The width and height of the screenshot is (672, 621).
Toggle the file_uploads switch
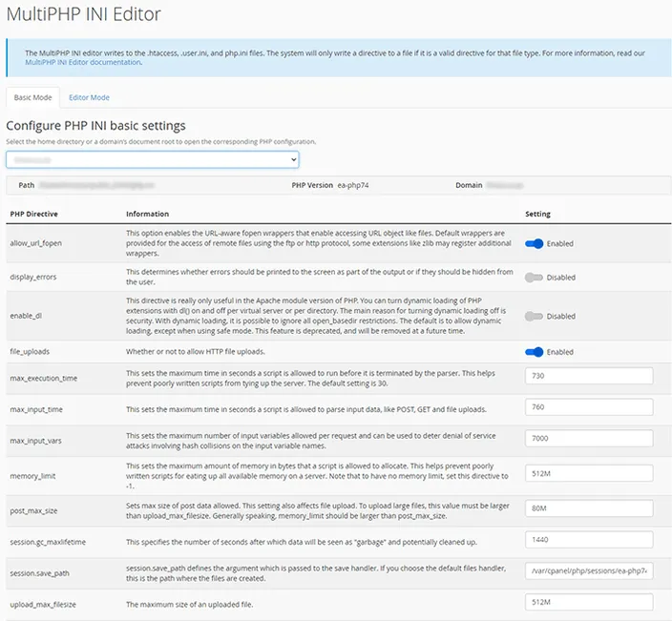click(x=534, y=352)
